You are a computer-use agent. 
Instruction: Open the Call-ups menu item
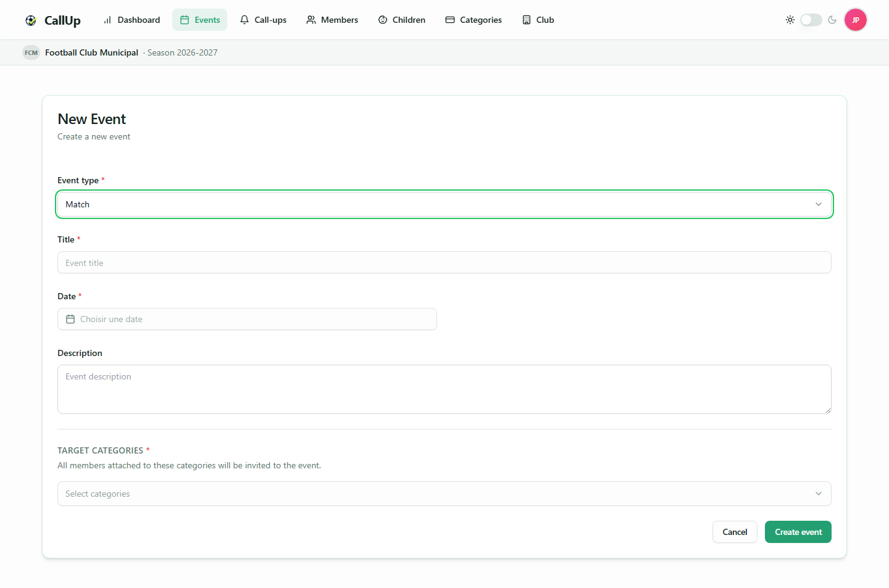point(264,20)
